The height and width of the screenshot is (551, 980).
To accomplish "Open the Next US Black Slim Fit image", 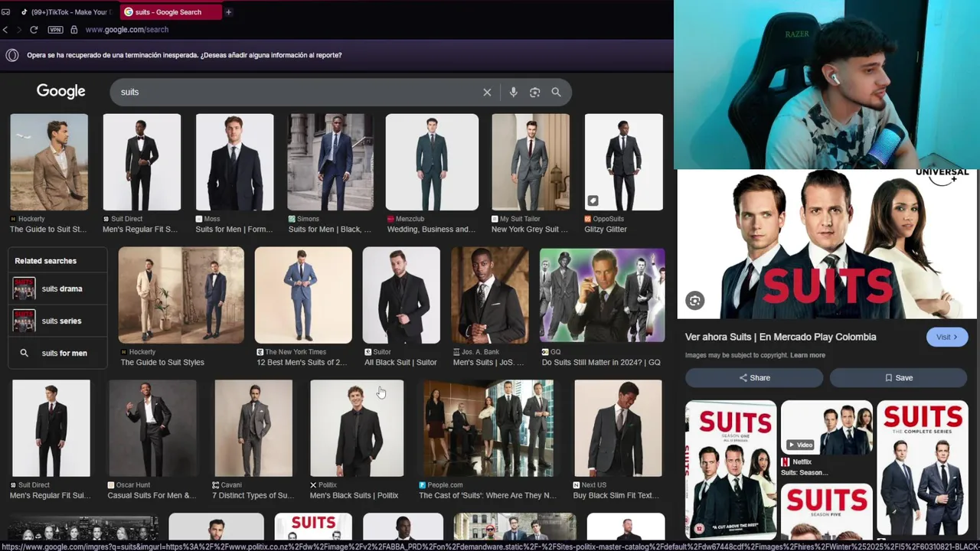I will 618,429.
